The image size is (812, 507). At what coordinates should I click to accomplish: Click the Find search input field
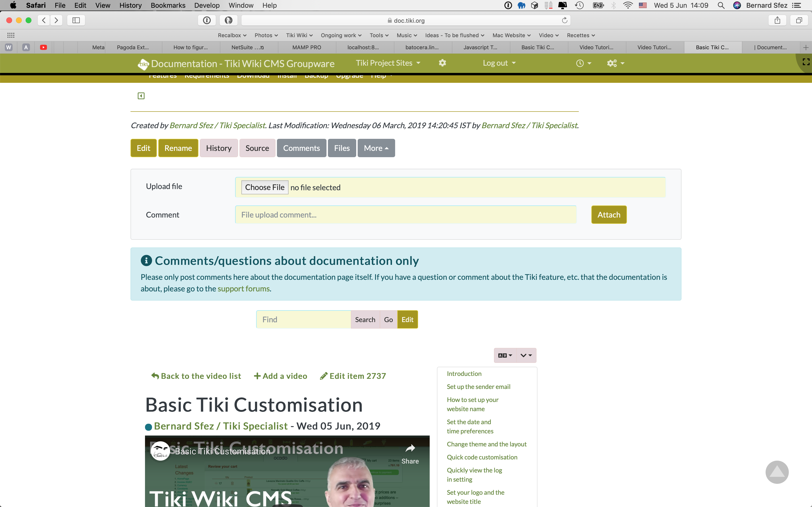pos(304,319)
